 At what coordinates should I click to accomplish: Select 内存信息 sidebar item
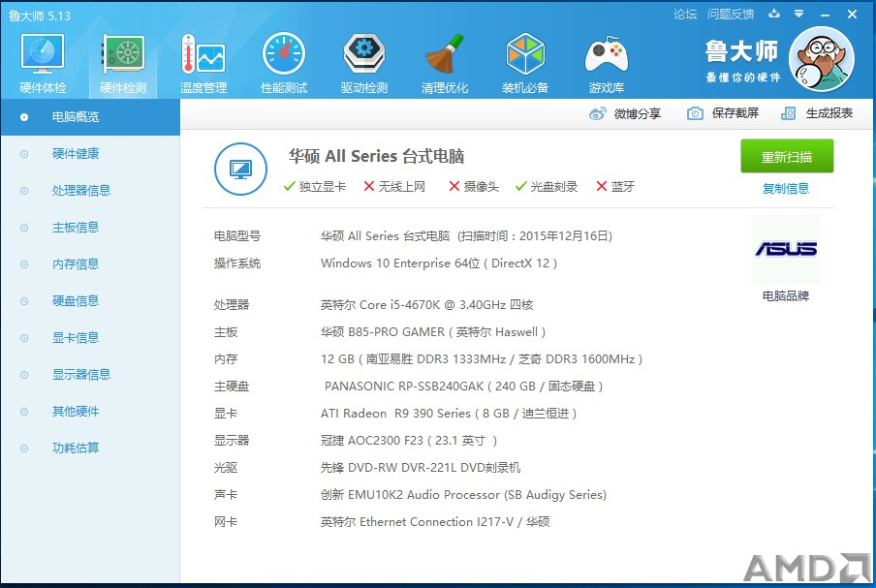pyautogui.click(x=90, y=264)
